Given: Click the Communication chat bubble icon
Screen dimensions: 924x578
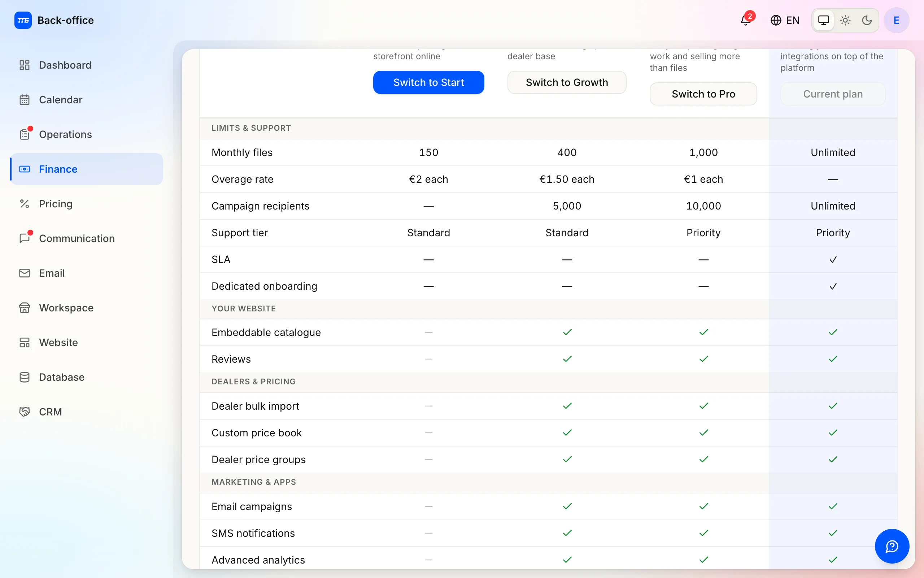Looking at the screenshot, I should pyautogui.click(x=25, y=238).
